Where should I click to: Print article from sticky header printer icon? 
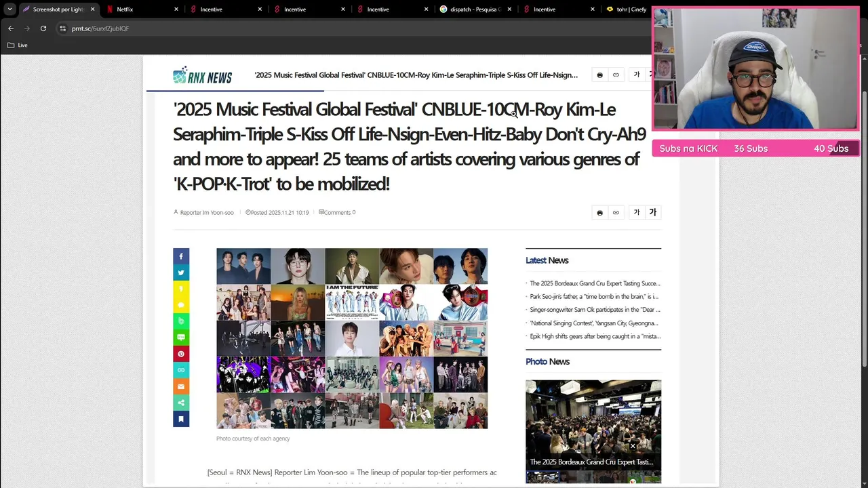pyautogui.click(x=599, y=75)
